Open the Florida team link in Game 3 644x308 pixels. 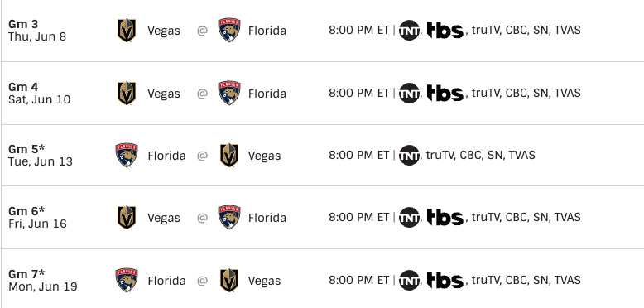click(x=267, y=31)
